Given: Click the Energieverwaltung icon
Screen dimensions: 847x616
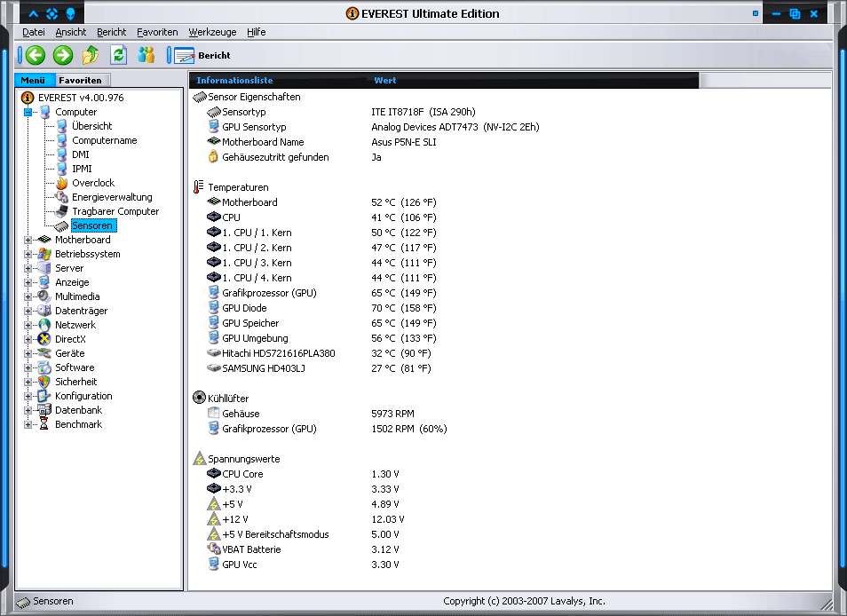Looking at the screenshot, I should 62,197.
